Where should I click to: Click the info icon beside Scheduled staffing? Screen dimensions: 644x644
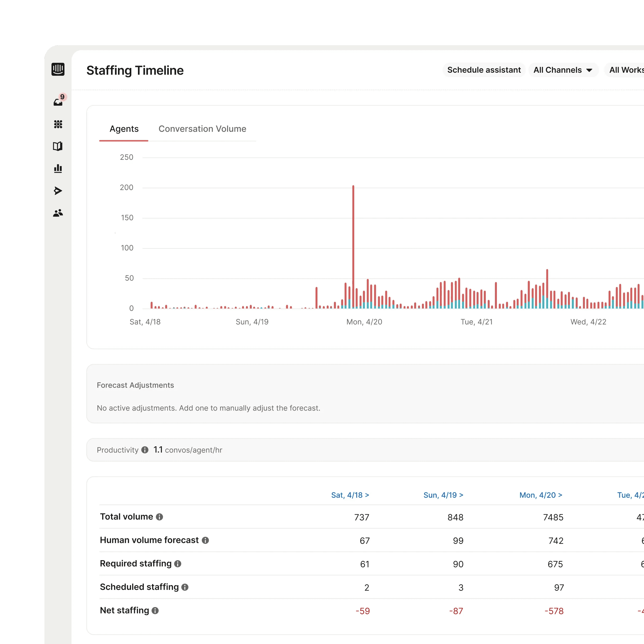[x=185, y=587]
